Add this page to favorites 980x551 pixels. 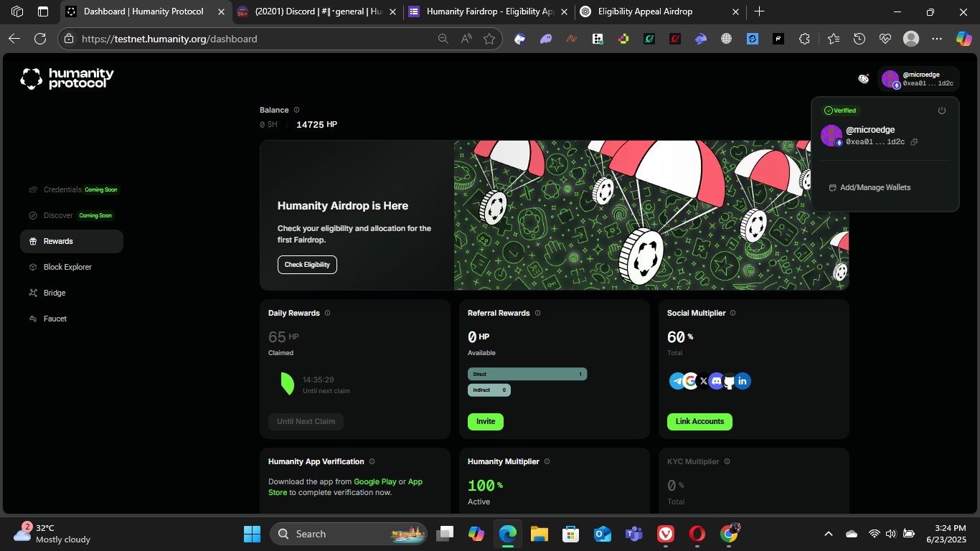[489, 39]
